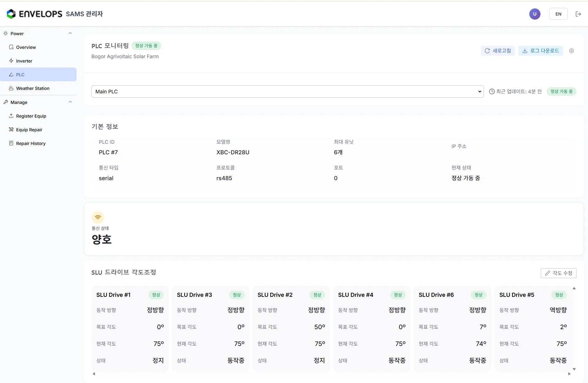
Task: Open the user avatar U menu
Action: (535, 14)
